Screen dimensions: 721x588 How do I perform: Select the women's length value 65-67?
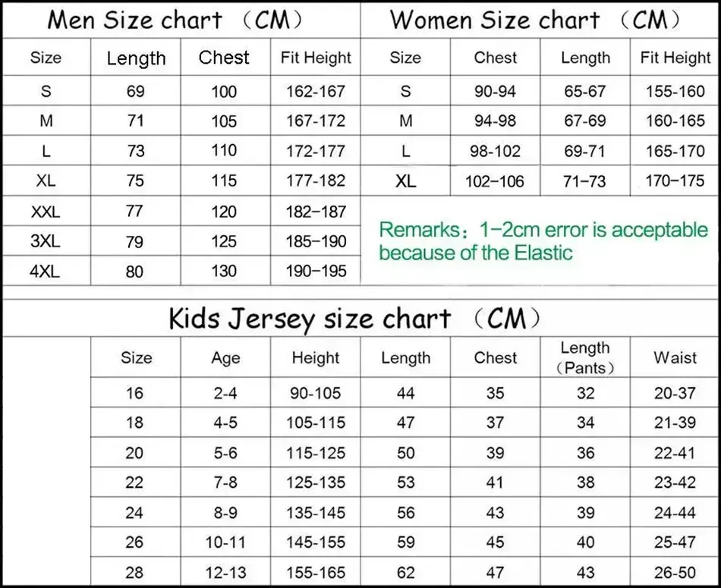pos(585,91)
